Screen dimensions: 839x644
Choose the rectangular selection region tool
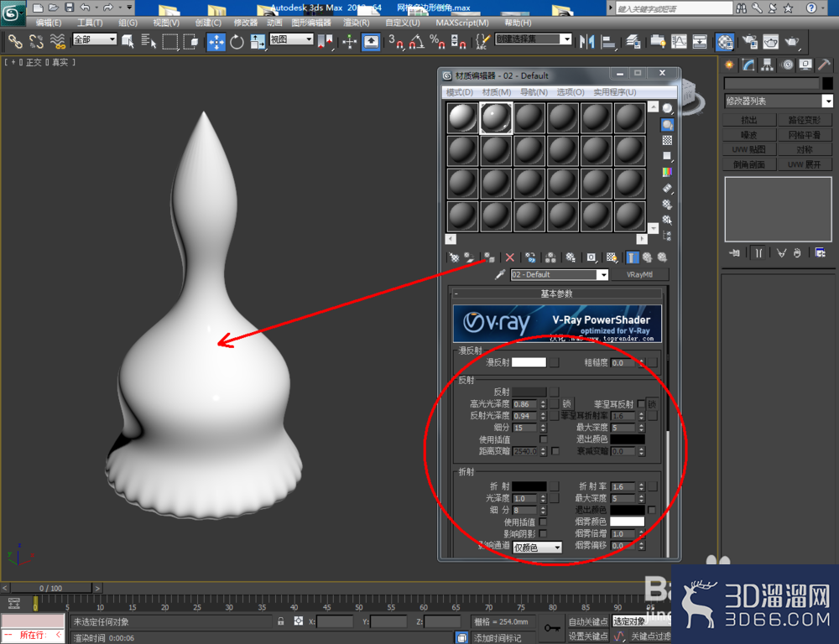[x=170, y=41]
